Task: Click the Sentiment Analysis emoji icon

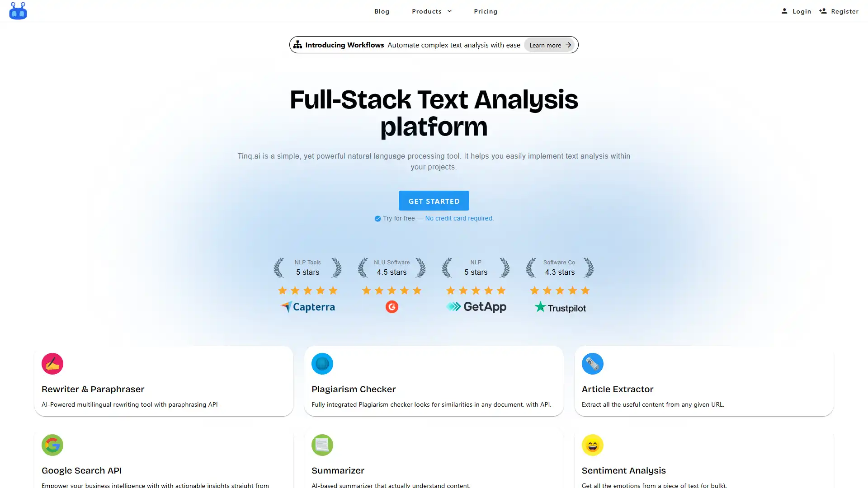Action: coord(593,445)
